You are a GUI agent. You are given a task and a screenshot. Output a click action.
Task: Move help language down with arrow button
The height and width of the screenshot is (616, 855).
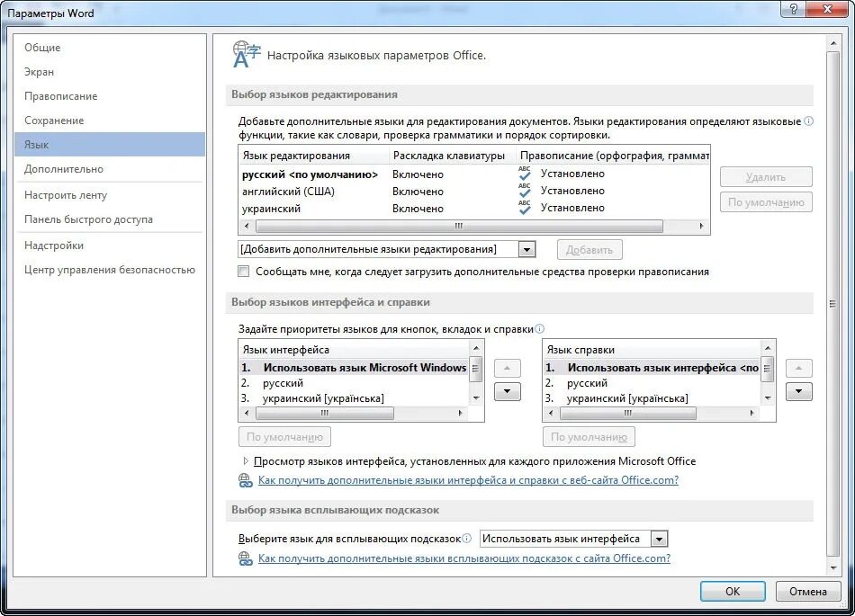tap(799, 391)
